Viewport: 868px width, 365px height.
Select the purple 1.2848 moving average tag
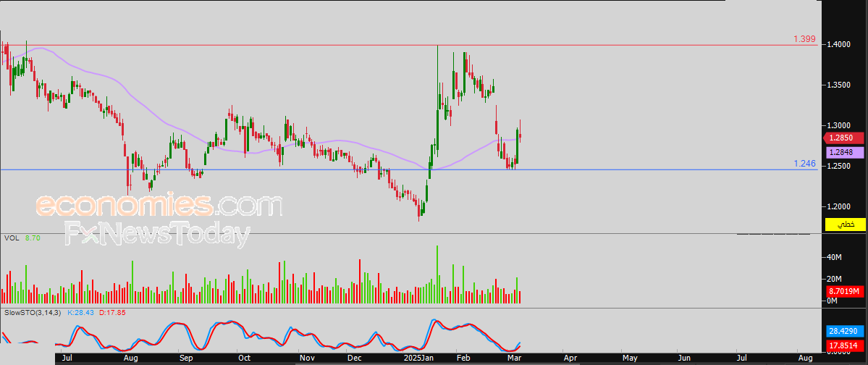point(845,152)
